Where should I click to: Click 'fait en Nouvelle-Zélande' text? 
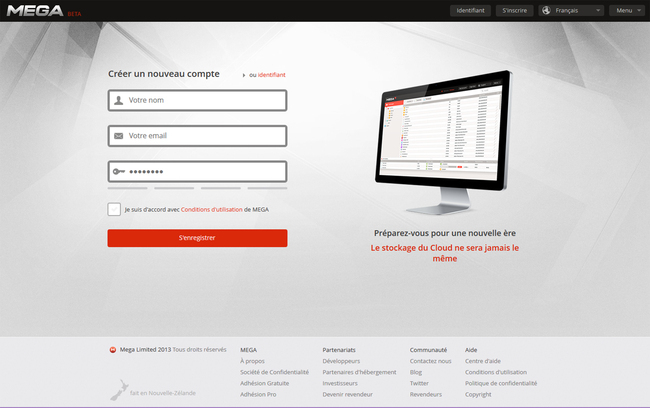pyautogui.click(x=162, y=393)
